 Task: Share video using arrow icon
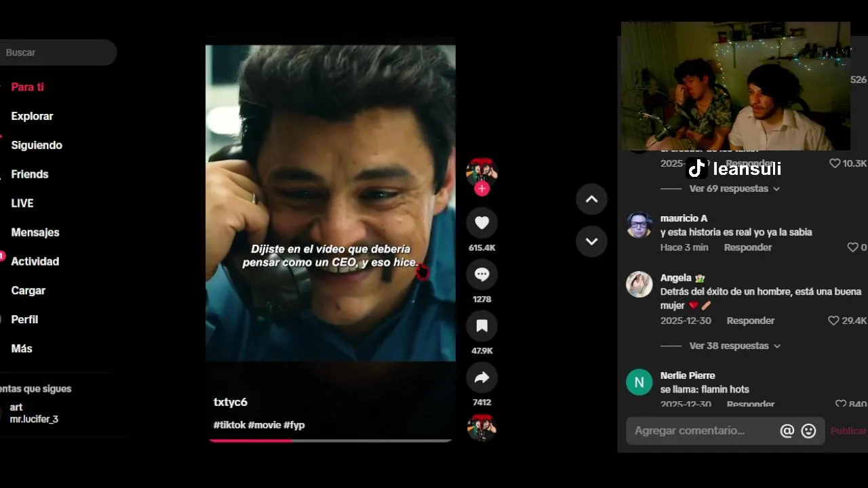coord(481,378)
